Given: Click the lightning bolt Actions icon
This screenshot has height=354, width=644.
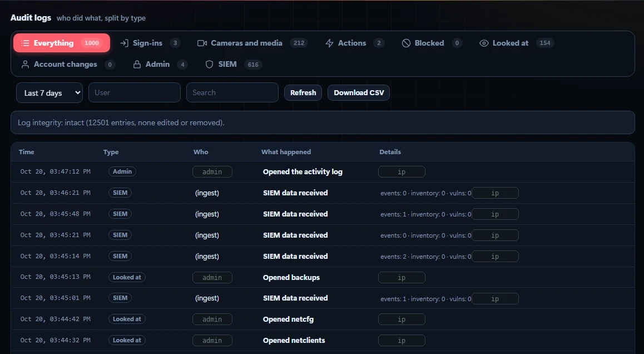Looking at the screenshot, I should point(329,43).
